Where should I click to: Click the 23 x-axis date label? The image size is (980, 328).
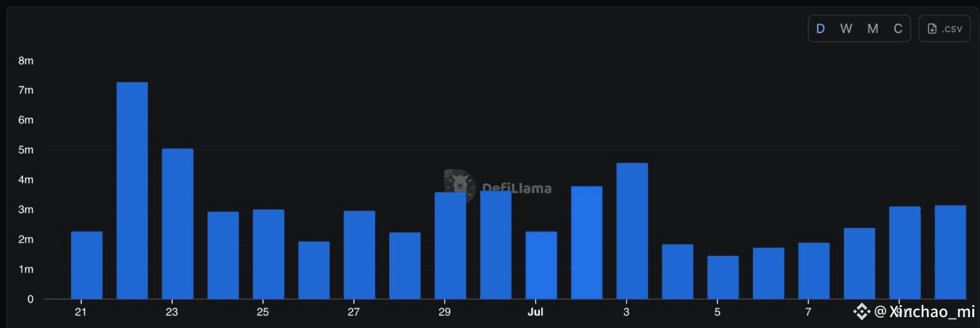(x=172, y=312)
